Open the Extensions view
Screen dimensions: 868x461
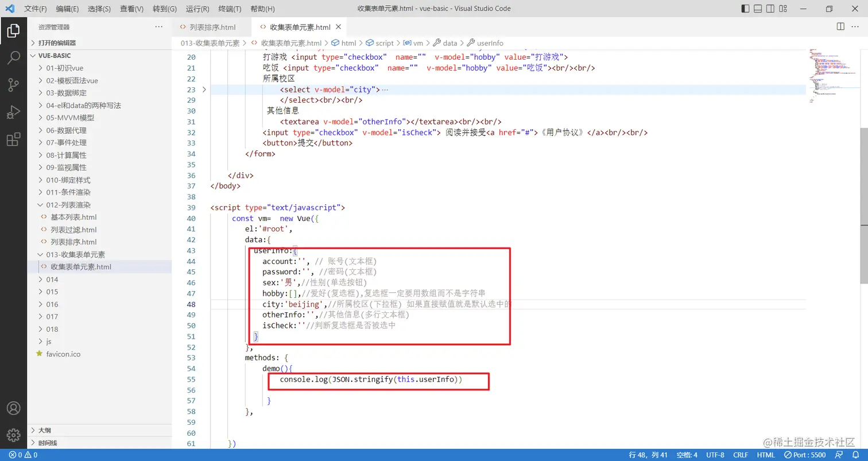pyautogui.click(x=13, y=139)
